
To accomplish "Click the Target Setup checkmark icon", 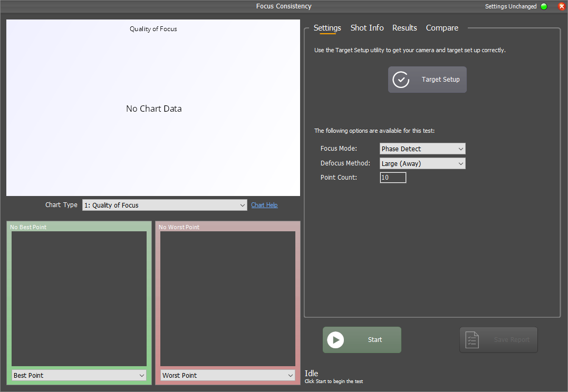I will 401,80.
